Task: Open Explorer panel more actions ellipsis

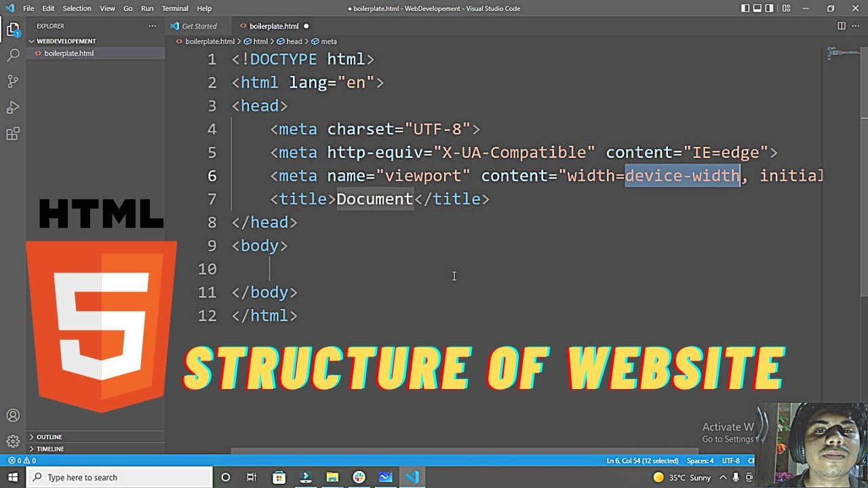Action: 153,26
